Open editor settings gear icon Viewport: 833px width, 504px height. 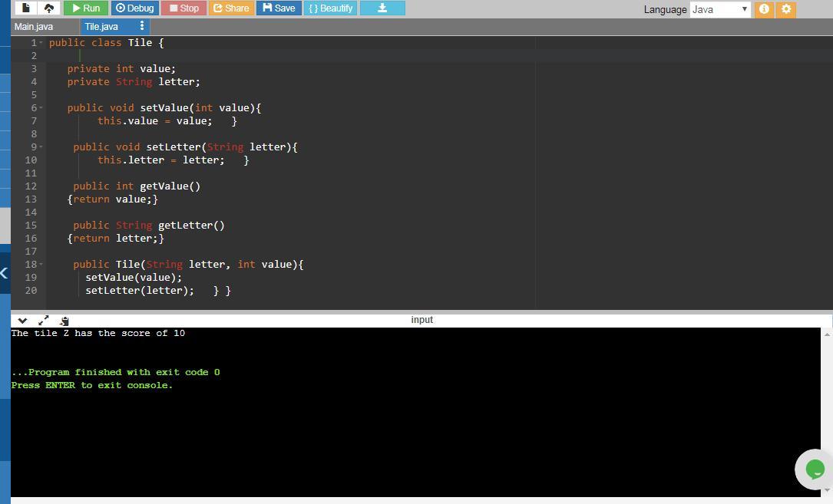pyautogui.click(x=786, y=9)
